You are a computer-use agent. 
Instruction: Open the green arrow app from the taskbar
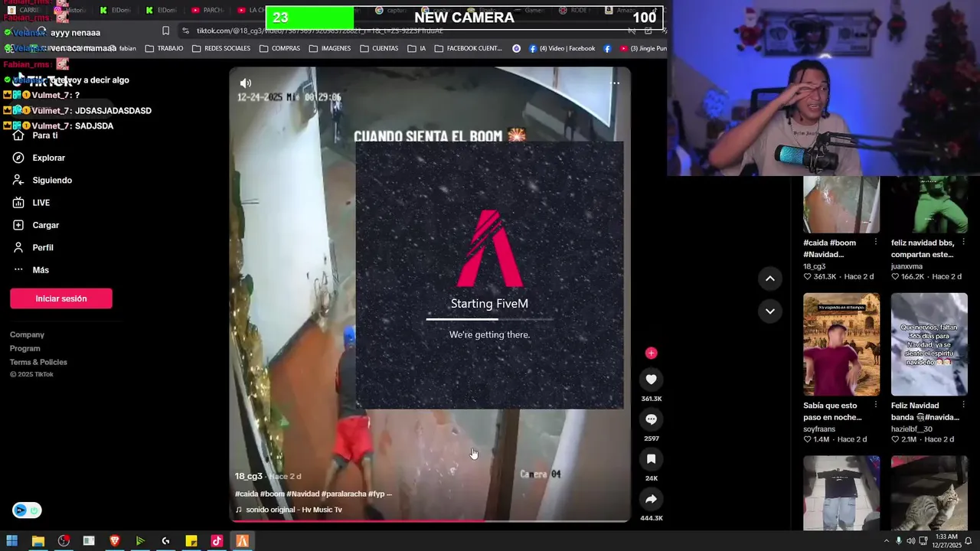point(140,541)
